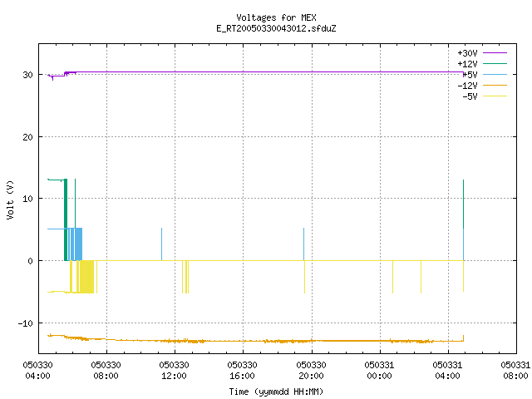Screen dimensions: 532x399
Task: Click the x-axis tick '050331 08:00'
Action: tap(515, 371)
